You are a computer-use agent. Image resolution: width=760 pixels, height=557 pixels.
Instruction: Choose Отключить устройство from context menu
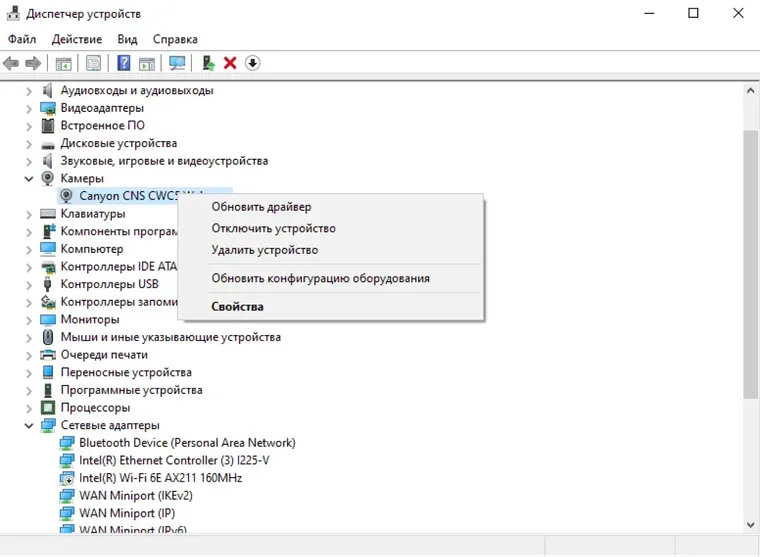tap(331, 228)
